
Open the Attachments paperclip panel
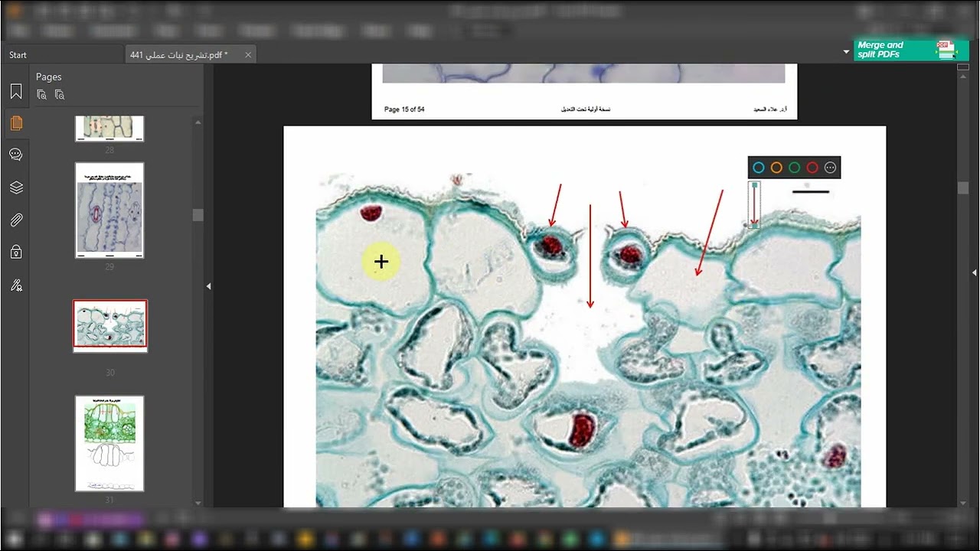tap(16, 220)
